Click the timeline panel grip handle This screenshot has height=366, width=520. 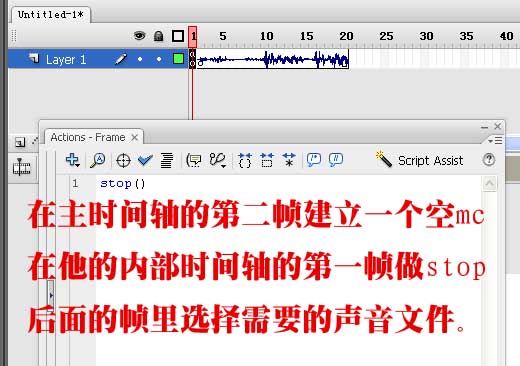(x=14, y=35)
